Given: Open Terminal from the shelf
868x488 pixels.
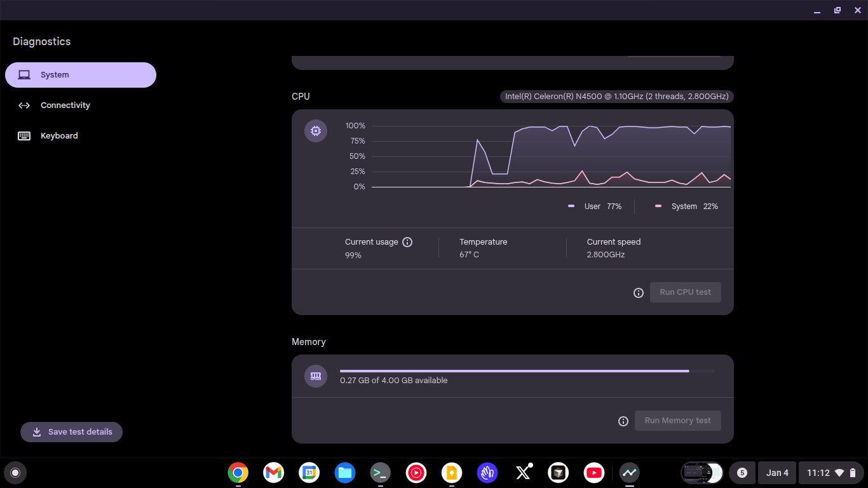Looking at the screenshot, I should click(380, 473).
